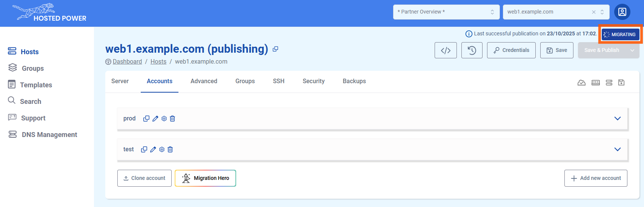Expand the prod account panel
Viewport: 644px width, 207px height.
[x=617, y=119]
